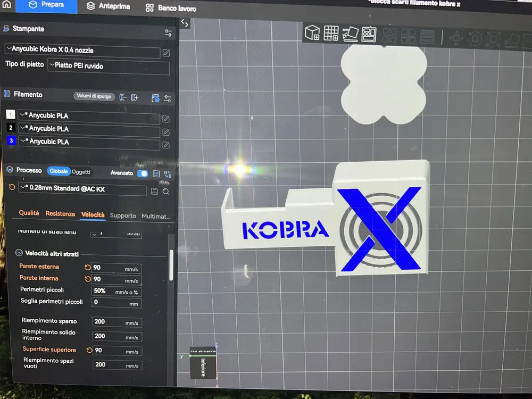532x399 pixels.
Task: Reset the Parete esterna speed value
Action: (x=88, y=268)
